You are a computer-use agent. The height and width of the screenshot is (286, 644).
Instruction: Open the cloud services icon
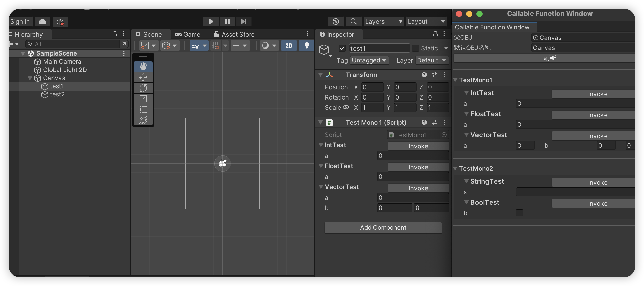pyautogui.click(x=43, y=22)
